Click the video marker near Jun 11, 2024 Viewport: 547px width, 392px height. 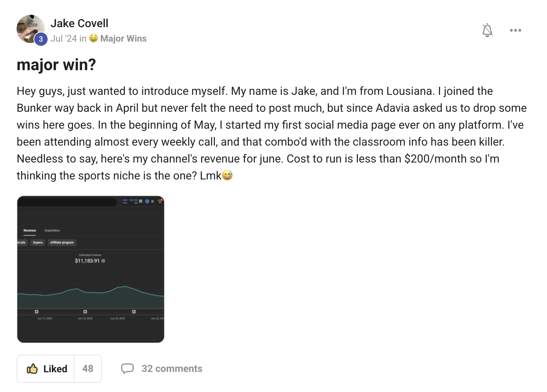pos(36,312)
